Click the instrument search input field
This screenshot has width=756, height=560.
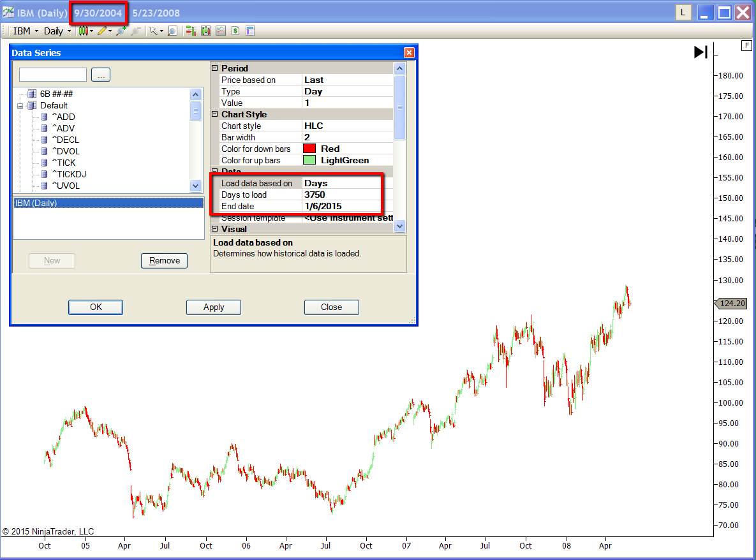[x=52, y=75]
